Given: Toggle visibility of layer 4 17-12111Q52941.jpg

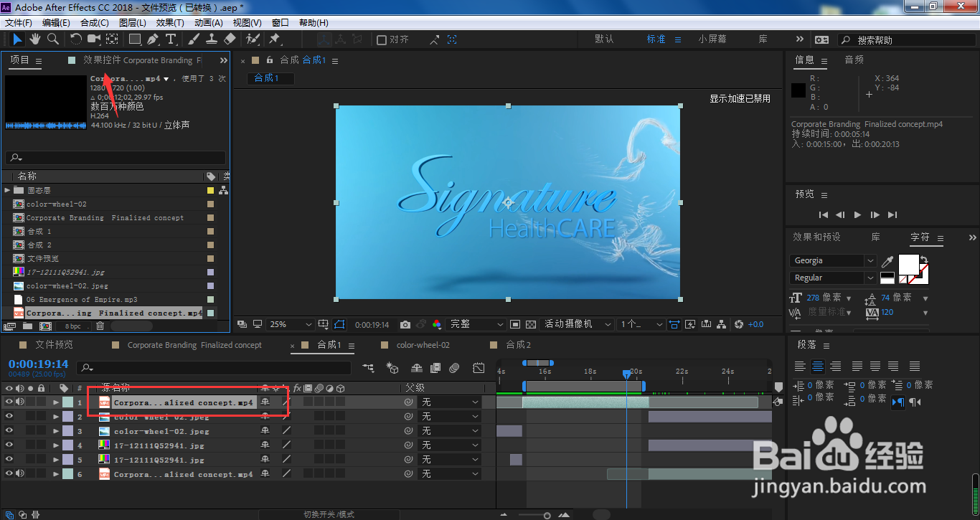Looking at the screenshot, I should [9, 445].
